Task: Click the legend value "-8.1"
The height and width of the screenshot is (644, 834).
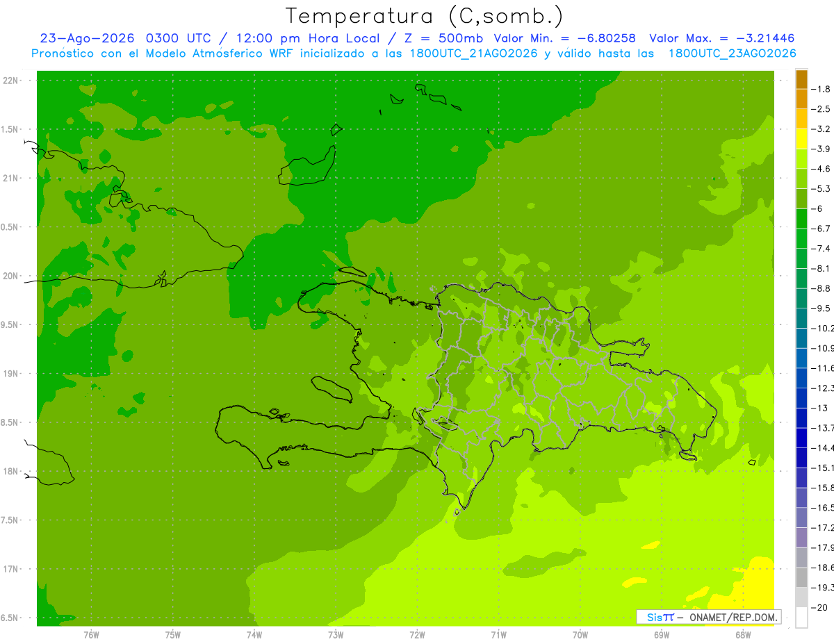Action: [821, 269]
